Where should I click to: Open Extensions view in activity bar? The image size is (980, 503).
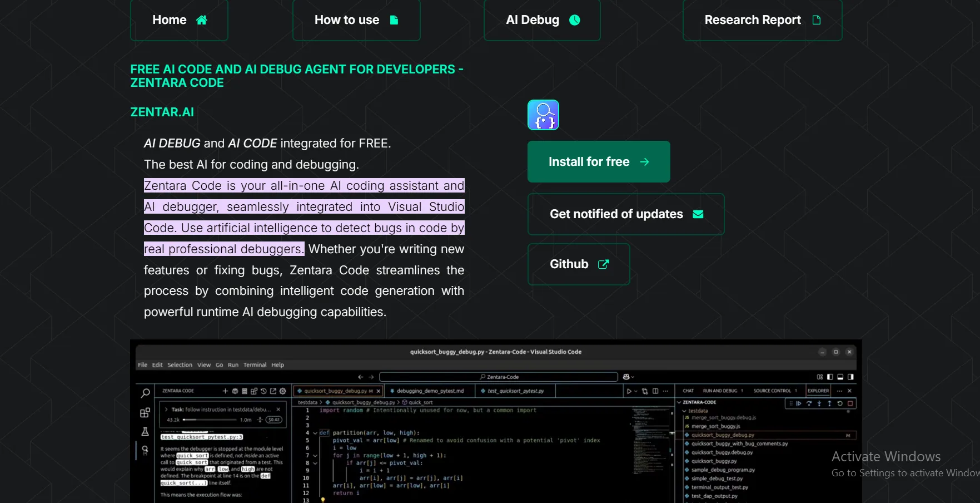click(145, 412)
